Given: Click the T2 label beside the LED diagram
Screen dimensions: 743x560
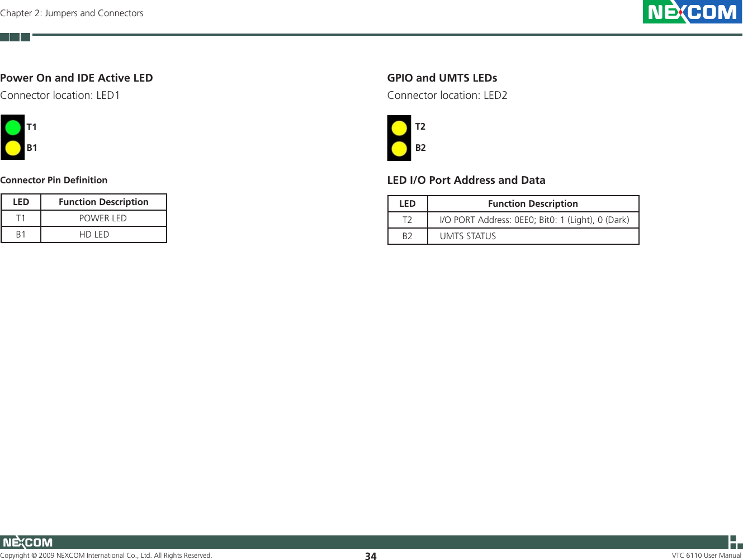Looking at the screenshot, I should pyautogui.click(x=420, y=126).
